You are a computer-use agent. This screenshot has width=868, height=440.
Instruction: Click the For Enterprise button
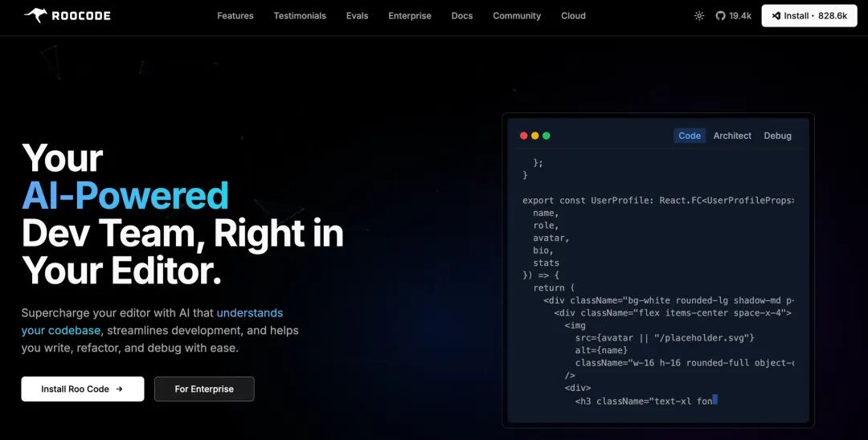tap(204, 389)
